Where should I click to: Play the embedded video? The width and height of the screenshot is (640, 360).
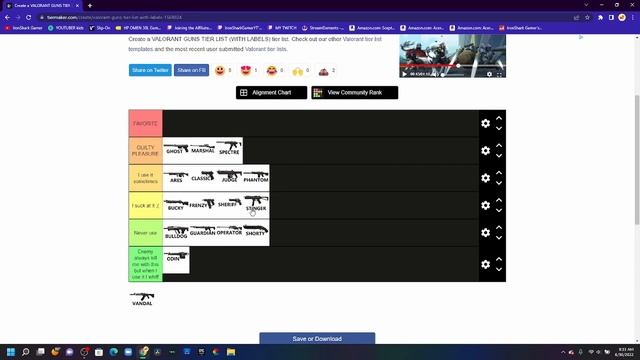(x=404, y=74)
